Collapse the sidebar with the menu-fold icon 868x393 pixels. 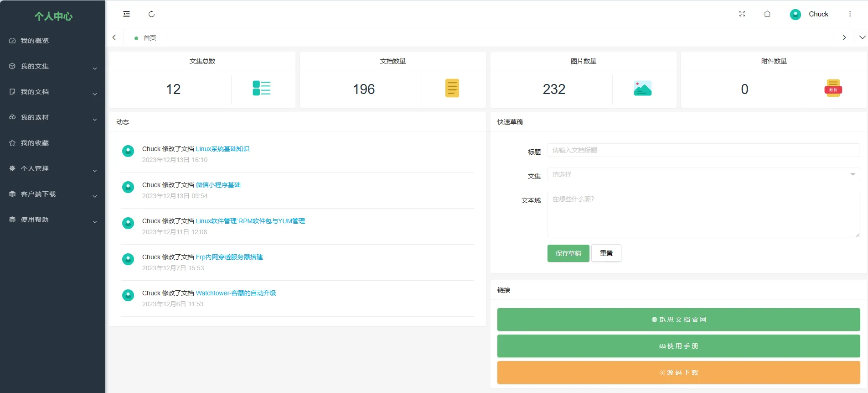pos(126,14)
